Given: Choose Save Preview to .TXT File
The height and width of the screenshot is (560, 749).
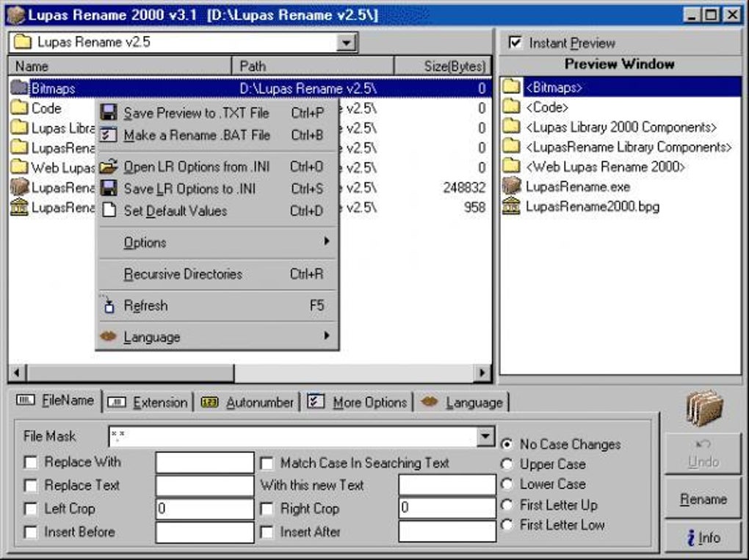Looking at the screenshot, I should coord(218,113).
